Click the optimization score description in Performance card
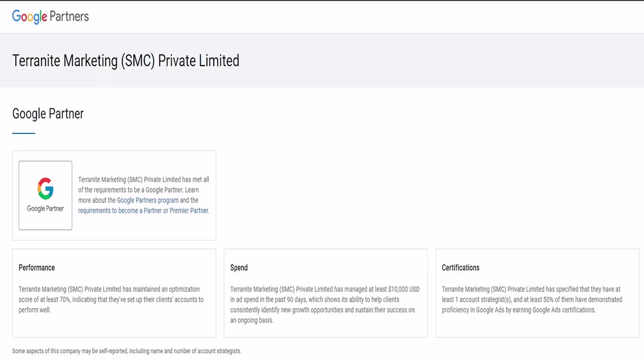644x362 pixels. (111, 299)
